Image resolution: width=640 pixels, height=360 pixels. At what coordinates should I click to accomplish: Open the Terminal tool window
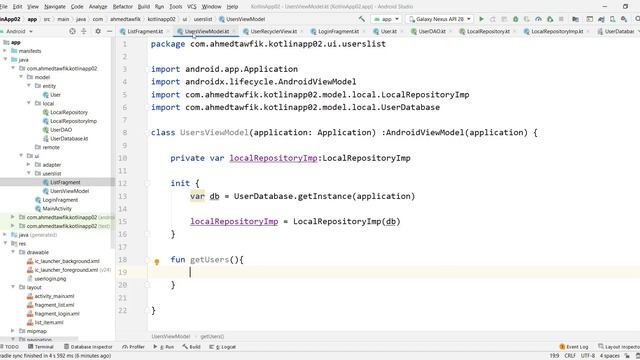click(41, 347)
